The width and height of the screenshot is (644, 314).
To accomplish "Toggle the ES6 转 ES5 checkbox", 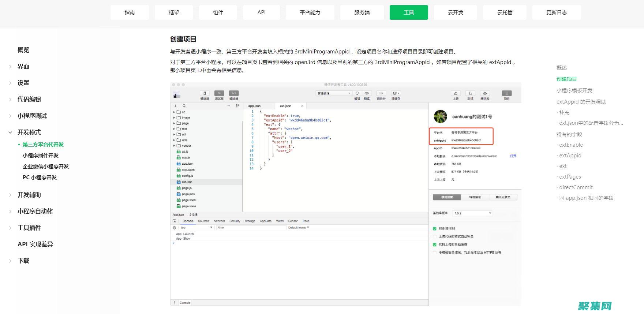I will (x=435, y=228).
